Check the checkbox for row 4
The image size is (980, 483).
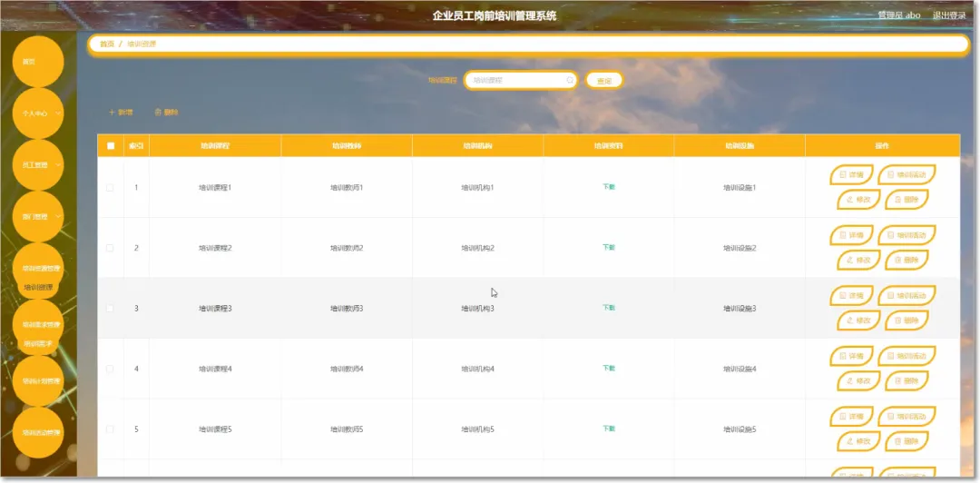click(x=110, y=370)
